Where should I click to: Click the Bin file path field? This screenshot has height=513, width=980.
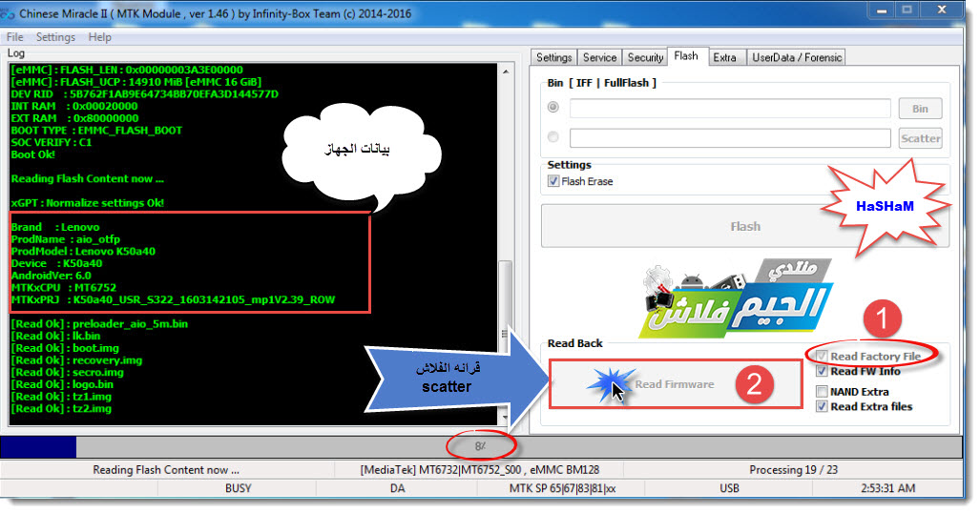tap(730, 108)
